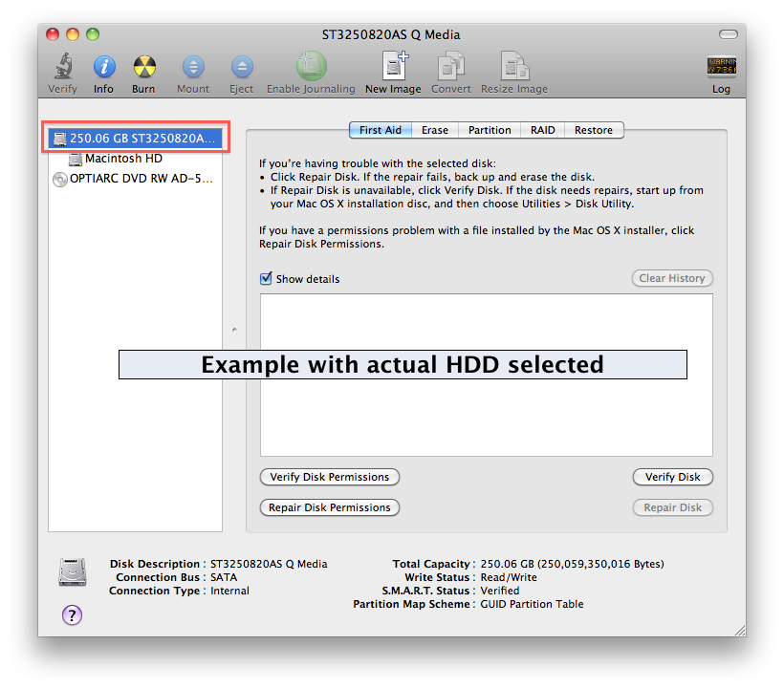Click the GUID Partition Table text
Image resolution: width=784 pixels, height=689 pixels.
[532, 604]
